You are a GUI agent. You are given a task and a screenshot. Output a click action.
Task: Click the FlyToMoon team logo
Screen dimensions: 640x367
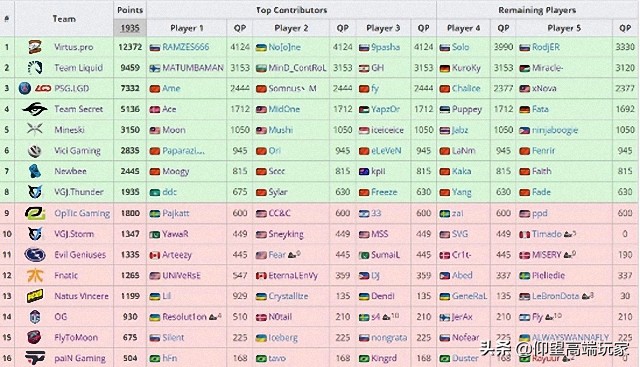tap(35, 338)
